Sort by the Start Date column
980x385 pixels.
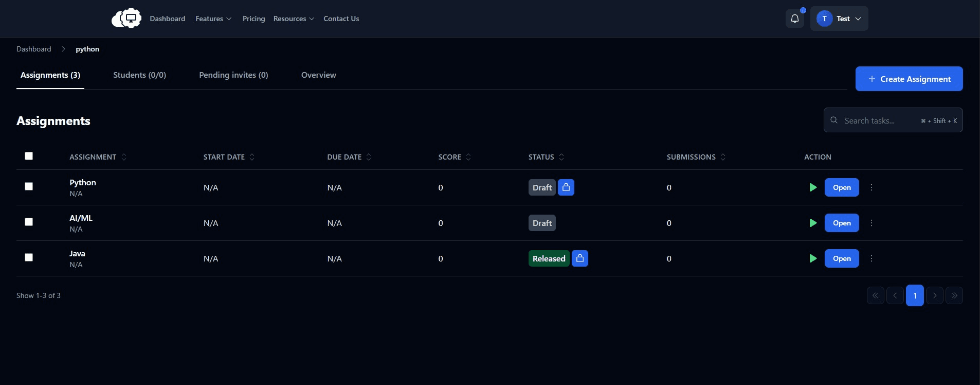tap(252, 157)
